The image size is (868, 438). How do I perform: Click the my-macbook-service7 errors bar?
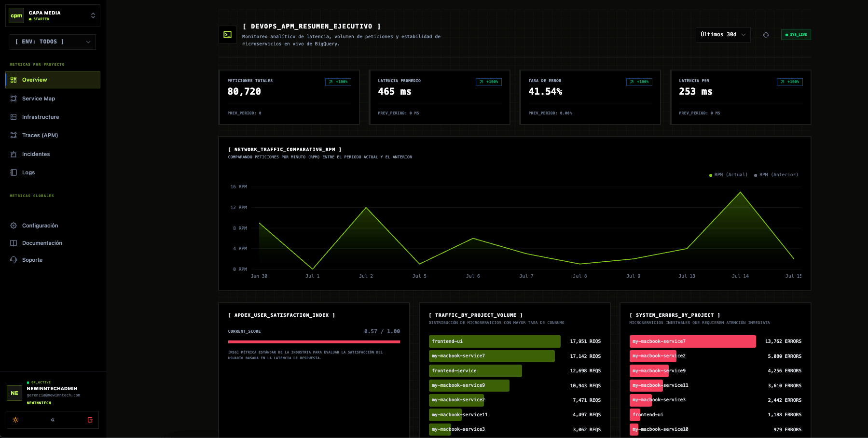click(692, 341)
